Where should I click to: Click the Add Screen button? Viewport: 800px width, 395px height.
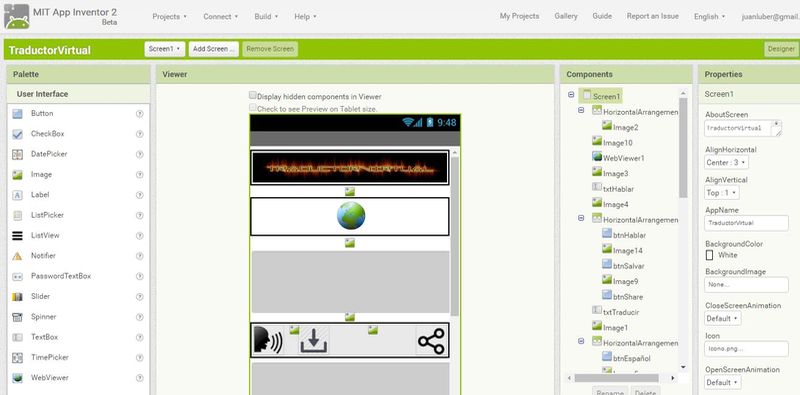tap(214, 49)
